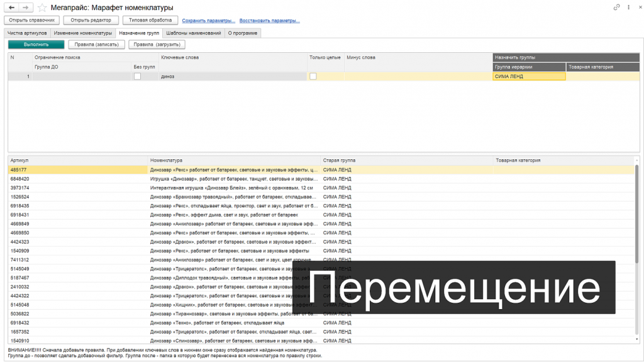Open the О программе tab

click(243, 33)
